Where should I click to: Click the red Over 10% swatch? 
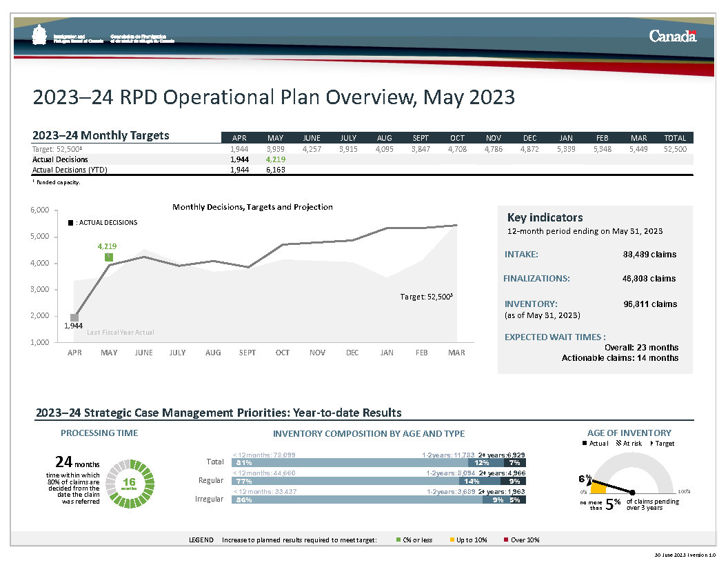(506, 540)
